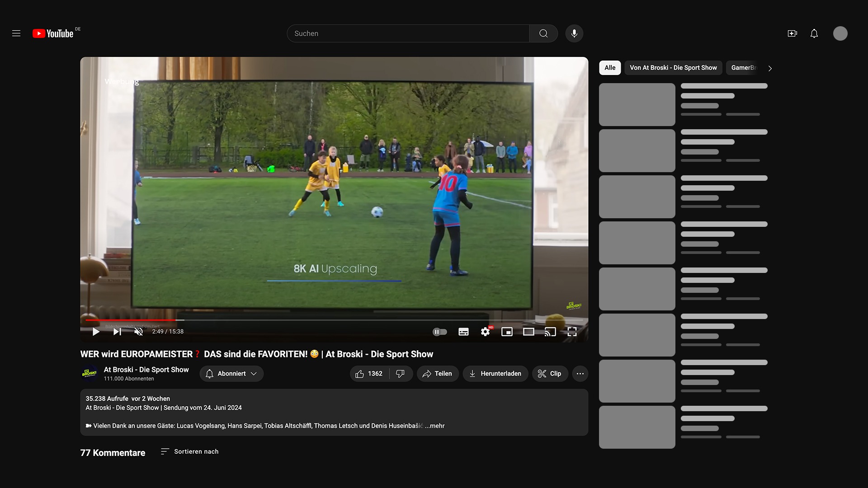
Task: Click the 111.000 Abonnenten text
Action: tap(129, 379)
